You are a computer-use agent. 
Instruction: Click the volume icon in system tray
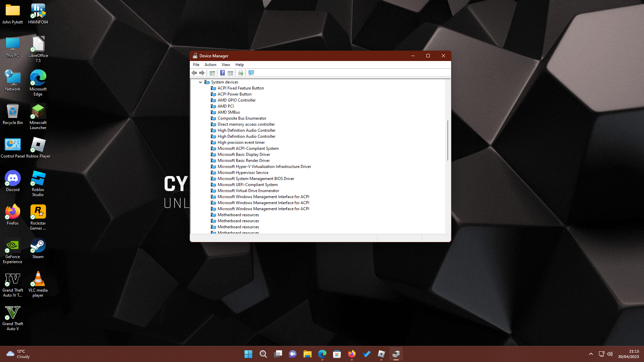[x=610, y=354]
